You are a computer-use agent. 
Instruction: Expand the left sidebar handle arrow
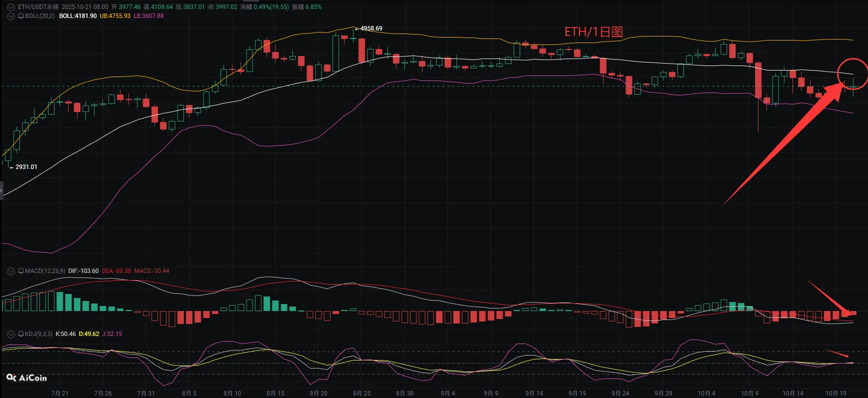1,191
